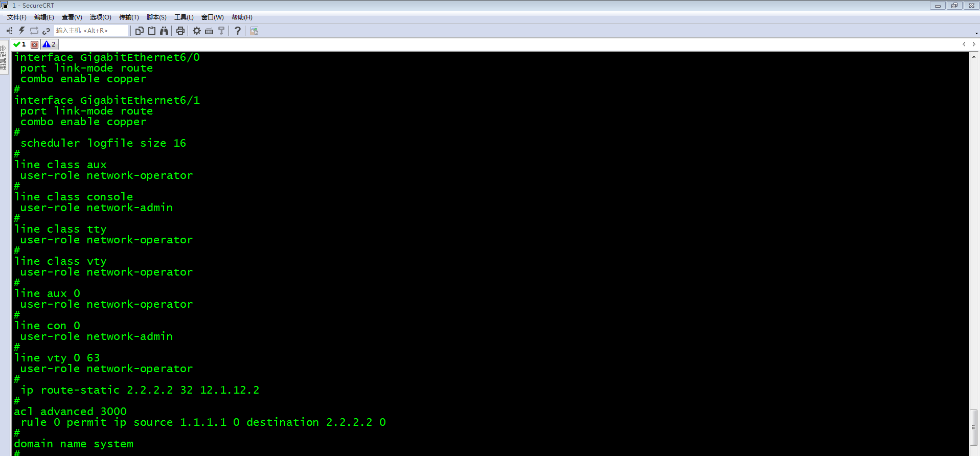
Task: Minimize the SecureCRT window
Action: [938, 6]
